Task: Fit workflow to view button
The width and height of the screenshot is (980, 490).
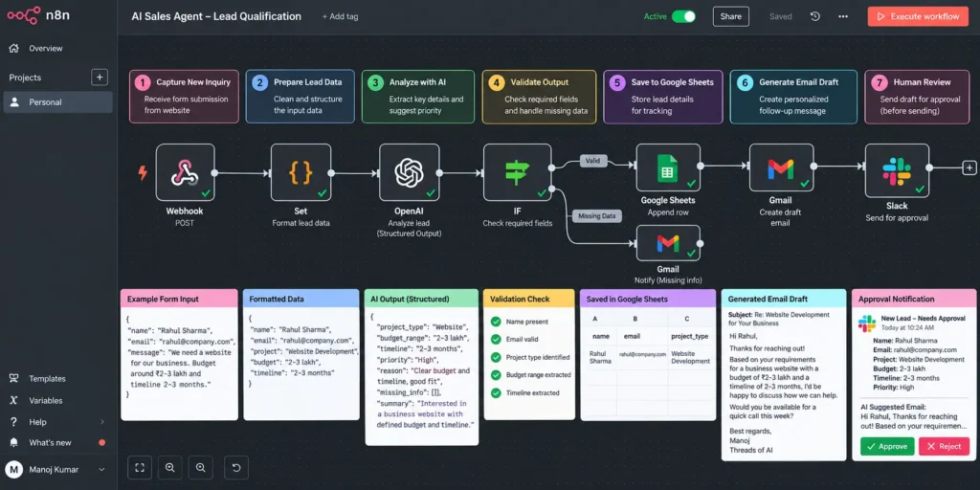Action: [x=140, y=467]
